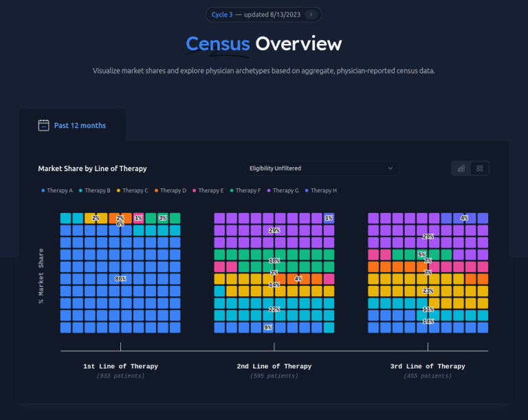Viewport: 528px width, 420px height.
Task: Click the arrow icon beside Cycle 3 date
Action: [311, 14]
